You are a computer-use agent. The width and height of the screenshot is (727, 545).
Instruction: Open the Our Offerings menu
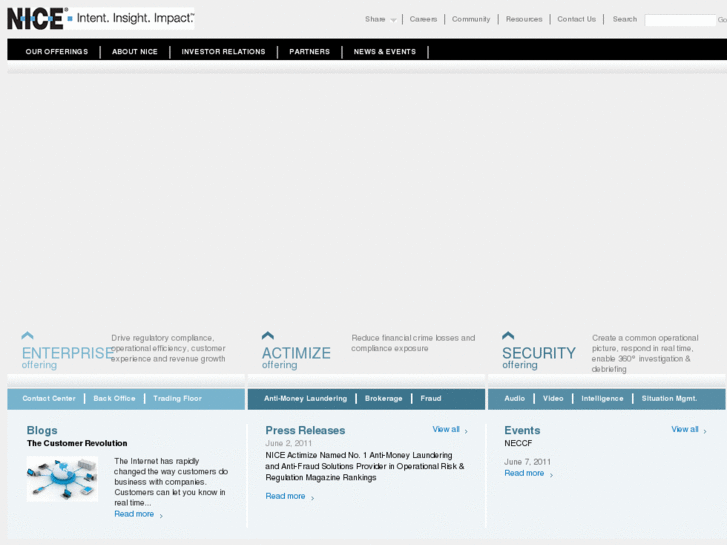[57, 51]
